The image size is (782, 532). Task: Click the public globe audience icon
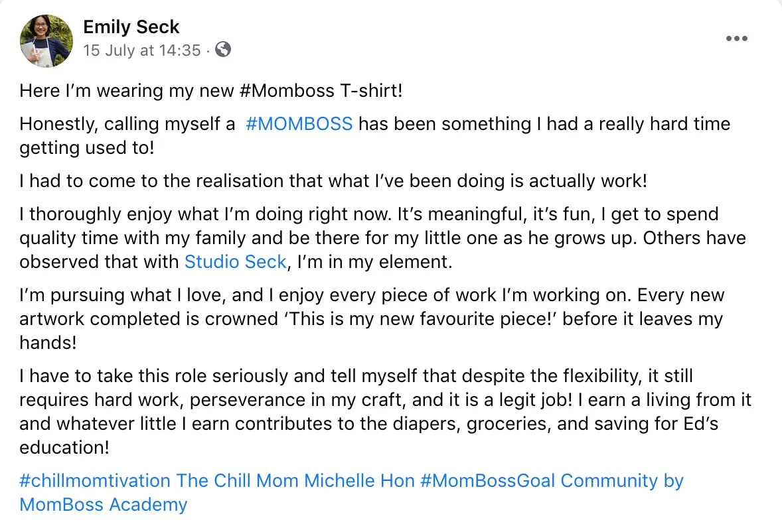[224, 50]
